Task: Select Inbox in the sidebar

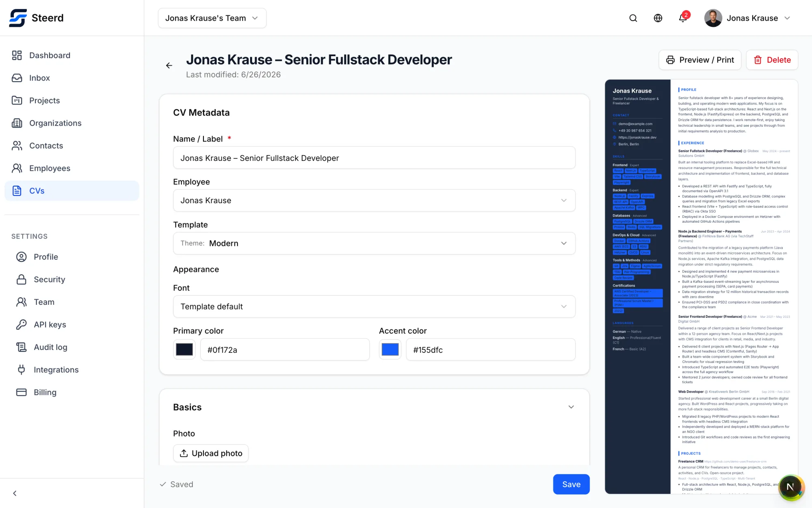Action: (72, 78)
